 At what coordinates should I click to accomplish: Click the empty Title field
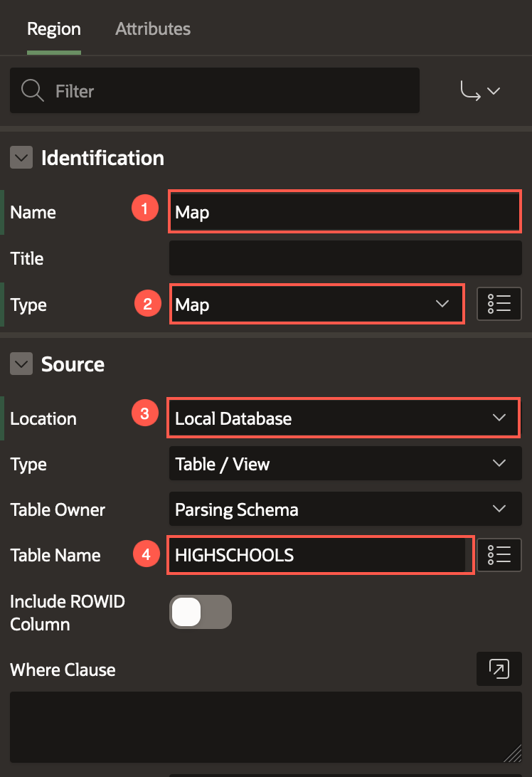pos(344,258)
